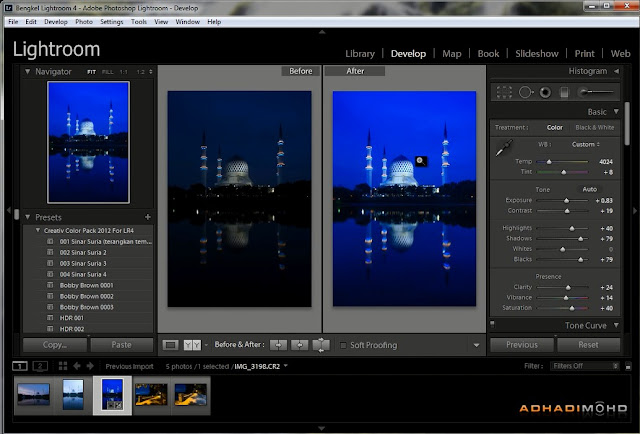Open the Filters Off dropdown
Image resolution: width=640 pixels, height=434 pixels.
coord(584,366)
